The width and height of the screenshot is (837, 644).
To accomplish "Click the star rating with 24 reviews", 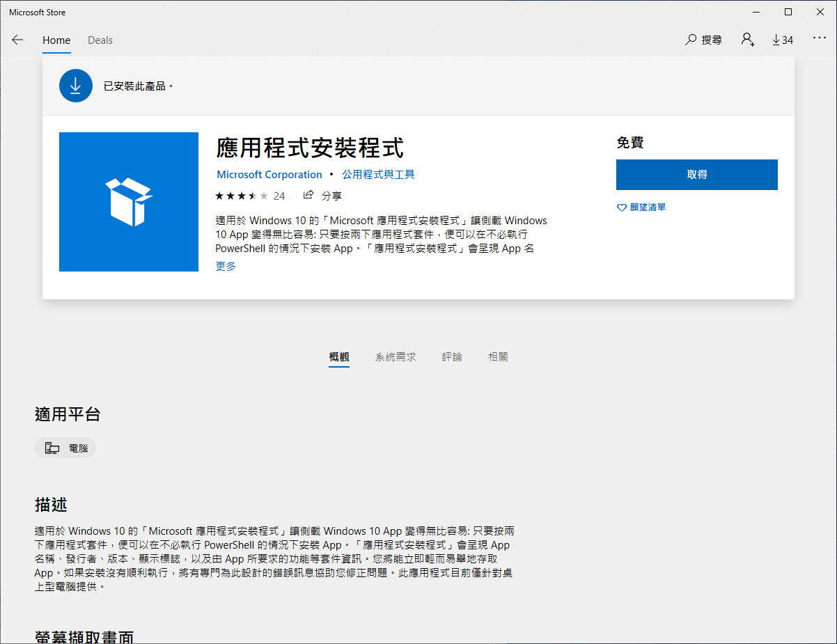I will pyautogui.click(x=250, y=196).
